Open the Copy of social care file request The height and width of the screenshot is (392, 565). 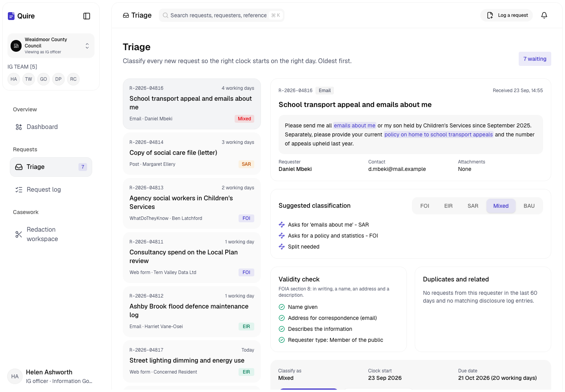point(192,154)
